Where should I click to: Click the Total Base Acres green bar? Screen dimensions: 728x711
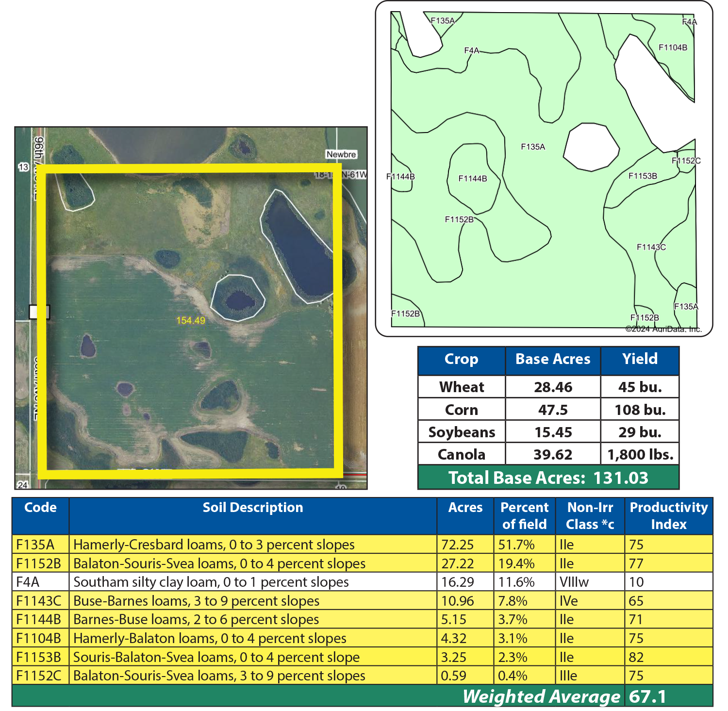[x=548, y=478]
